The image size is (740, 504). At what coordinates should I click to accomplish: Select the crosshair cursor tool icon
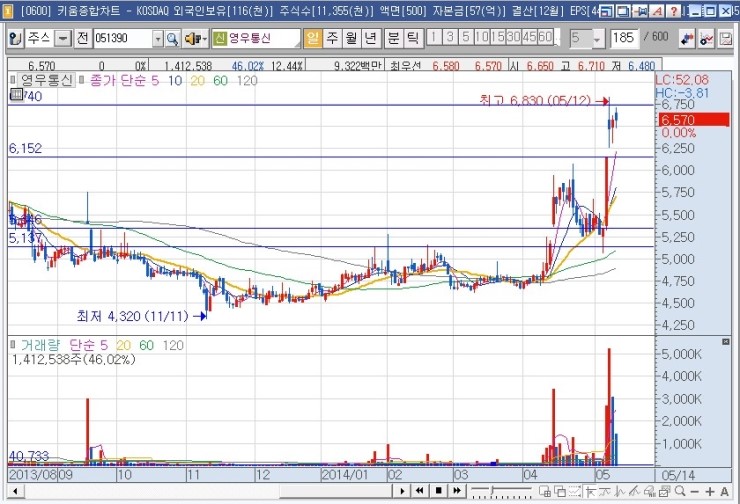pos(590,491)
